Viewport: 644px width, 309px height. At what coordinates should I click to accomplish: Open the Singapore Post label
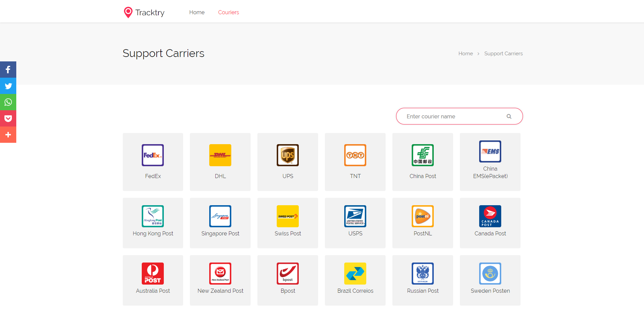pos(220,233)
